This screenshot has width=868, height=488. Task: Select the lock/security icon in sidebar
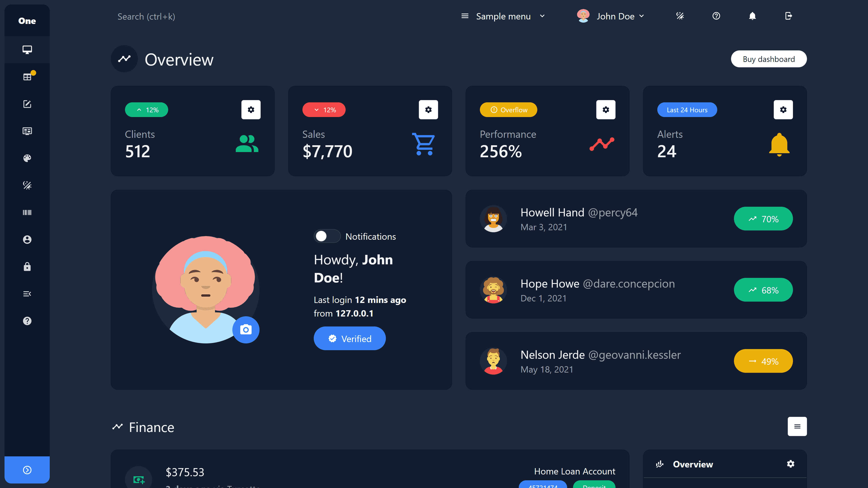[x=27, y=266]
